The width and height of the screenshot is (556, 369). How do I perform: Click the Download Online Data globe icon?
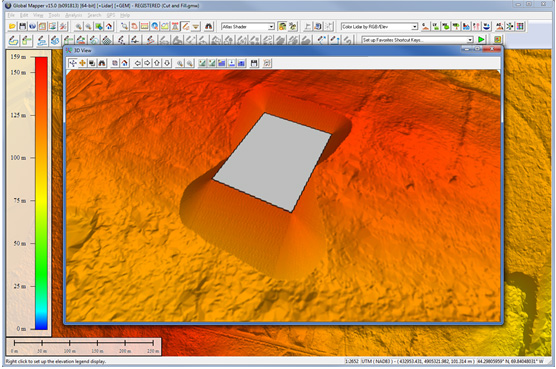(x=32, y=26)
